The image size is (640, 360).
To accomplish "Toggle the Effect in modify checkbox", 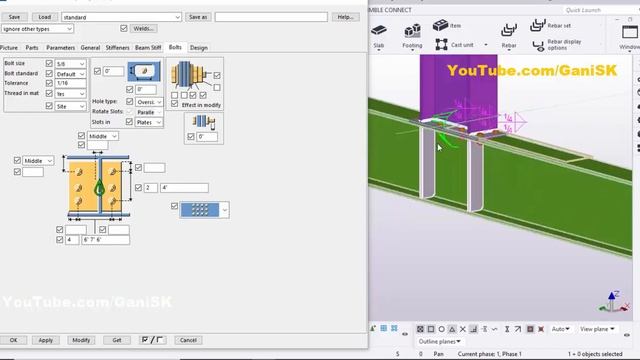I will pyautogui.click(x=175, y=104).
